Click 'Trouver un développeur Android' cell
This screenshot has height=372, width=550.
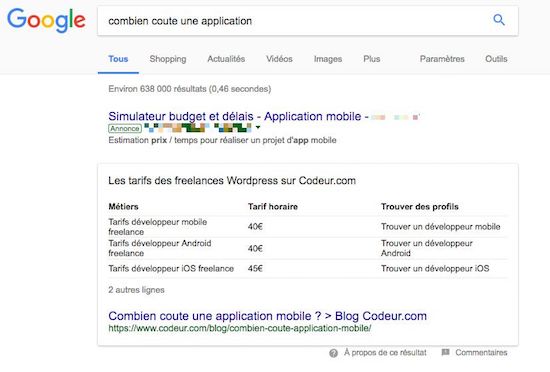pos(427,248)
